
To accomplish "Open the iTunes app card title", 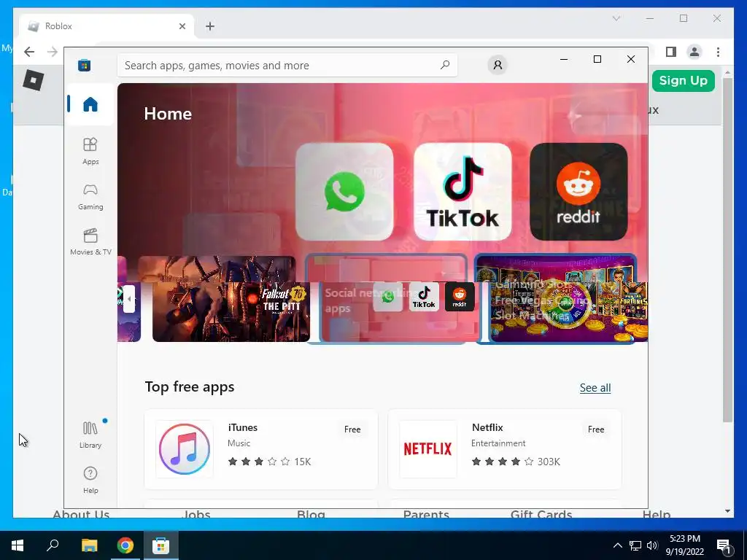I will (242, 427).
